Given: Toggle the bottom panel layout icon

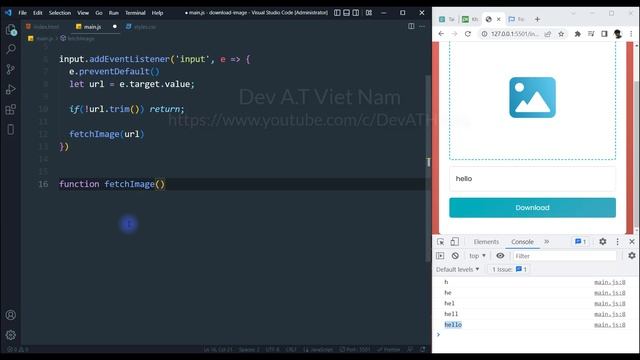Looking at the screenshot, I should tap(347, 13).
